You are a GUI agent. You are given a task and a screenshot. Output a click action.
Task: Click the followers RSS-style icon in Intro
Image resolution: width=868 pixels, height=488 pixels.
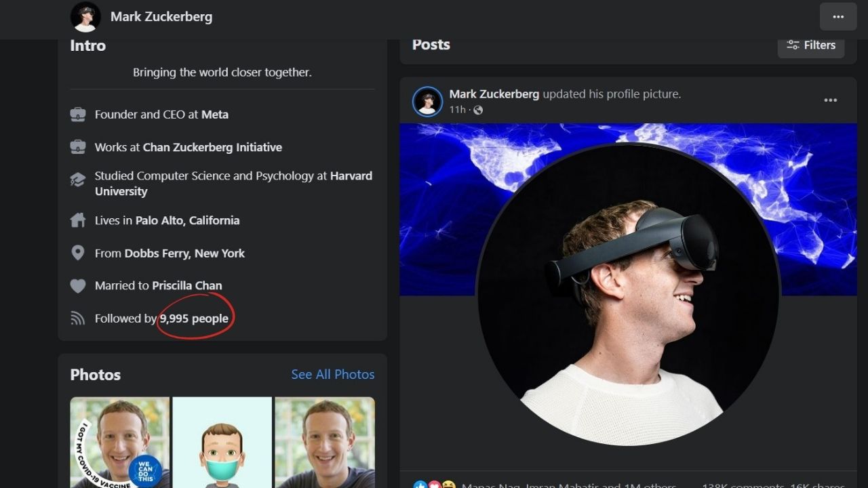click(78, 318)
